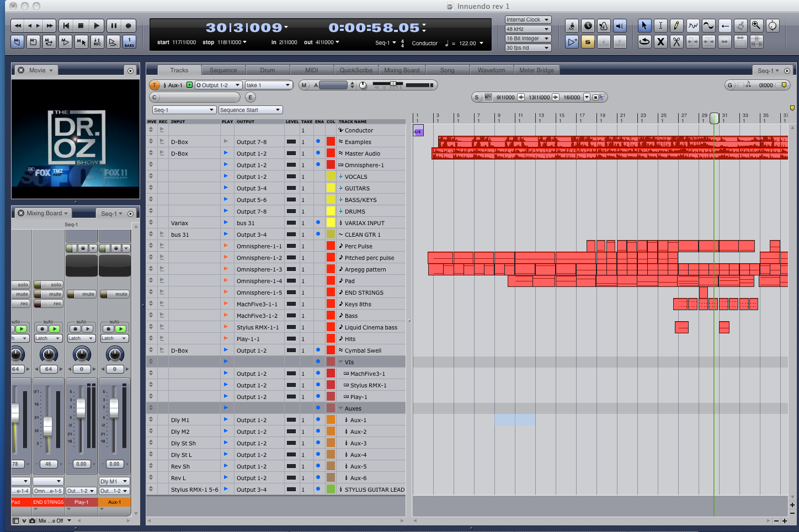Screen dimensions: 799x532
Task: Select the Loop tool icon
Action: coord(644,41)
